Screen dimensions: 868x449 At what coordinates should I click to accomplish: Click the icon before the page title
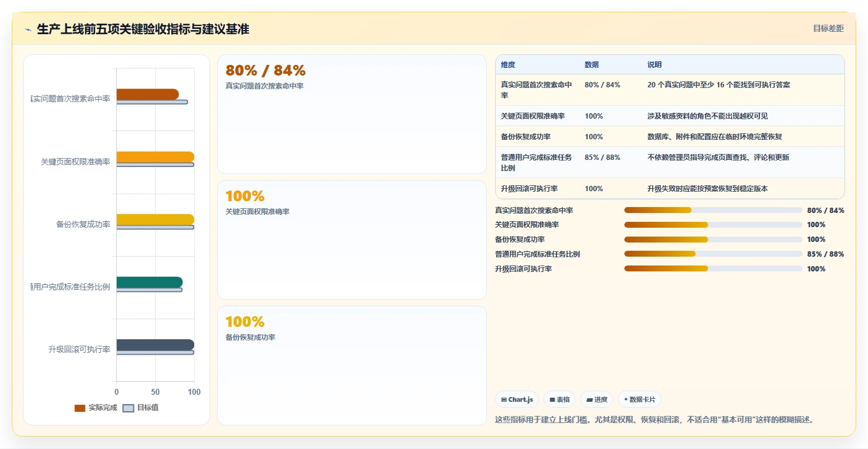point(28,30)
